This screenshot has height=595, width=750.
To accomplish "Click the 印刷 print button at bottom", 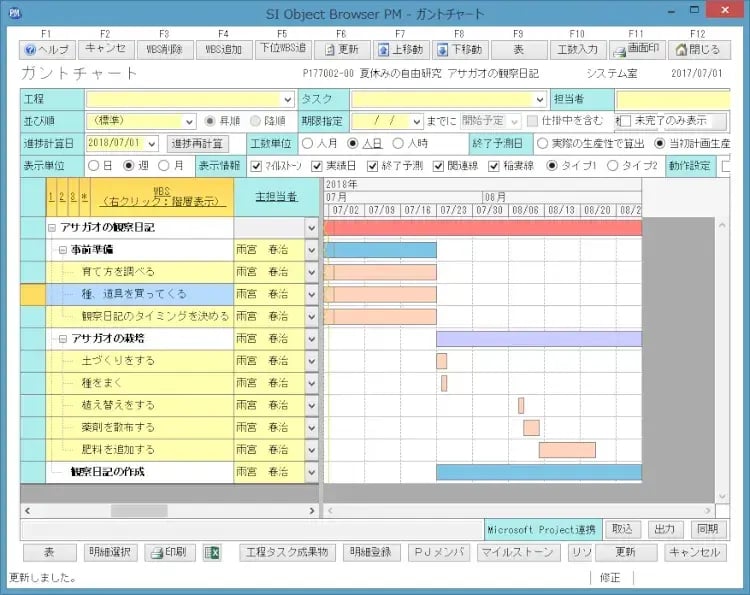I will pyautogui.click(x=167, y=552).
